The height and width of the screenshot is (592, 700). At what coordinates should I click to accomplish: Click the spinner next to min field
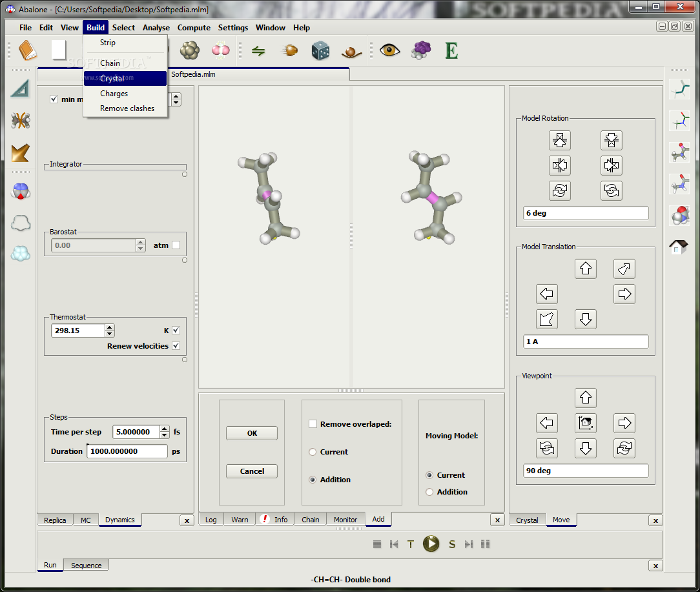tap(176, 99)
